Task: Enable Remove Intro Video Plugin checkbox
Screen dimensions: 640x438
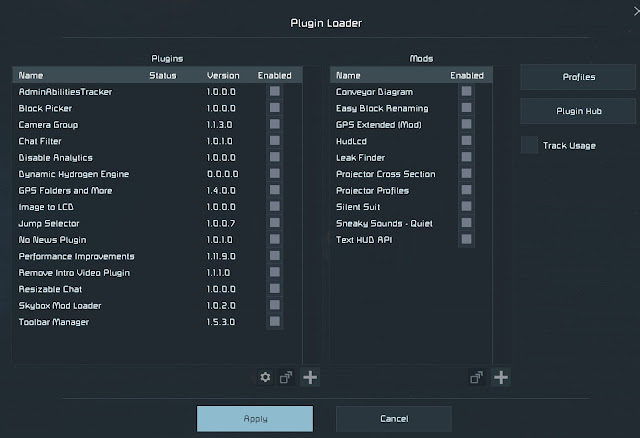Action: coord(275,272)
